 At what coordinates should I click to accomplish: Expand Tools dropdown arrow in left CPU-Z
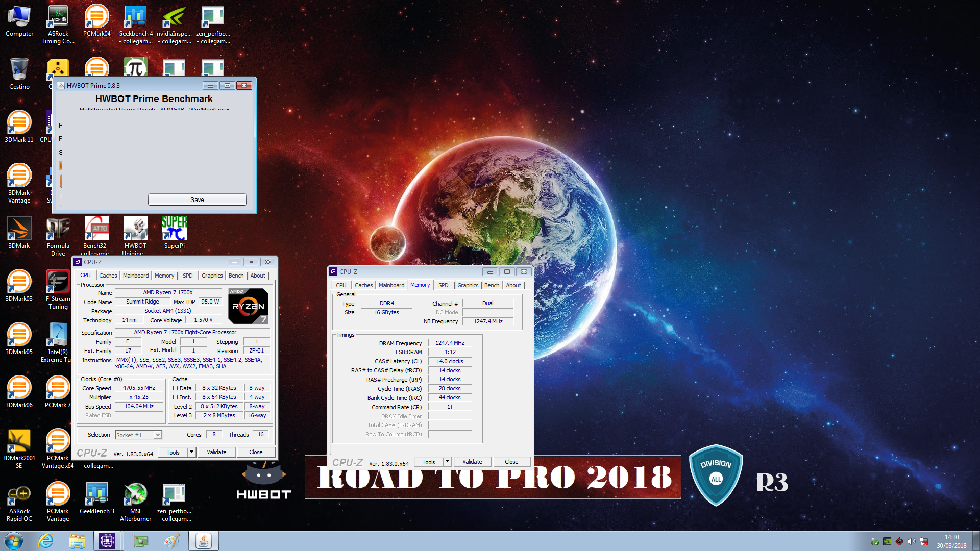pos(191,452)
